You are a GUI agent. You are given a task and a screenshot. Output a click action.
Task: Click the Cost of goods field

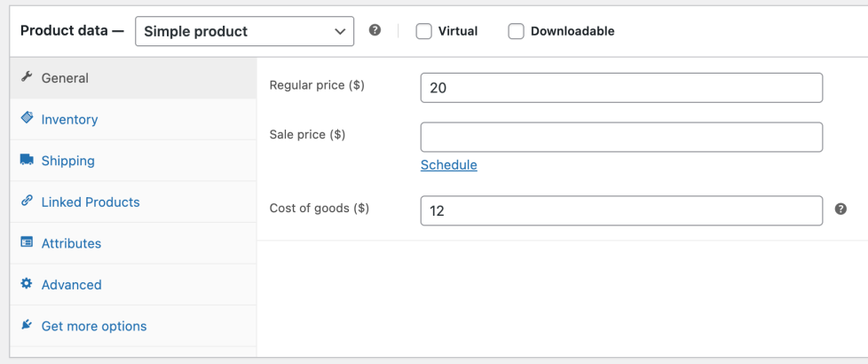[621, 210]
